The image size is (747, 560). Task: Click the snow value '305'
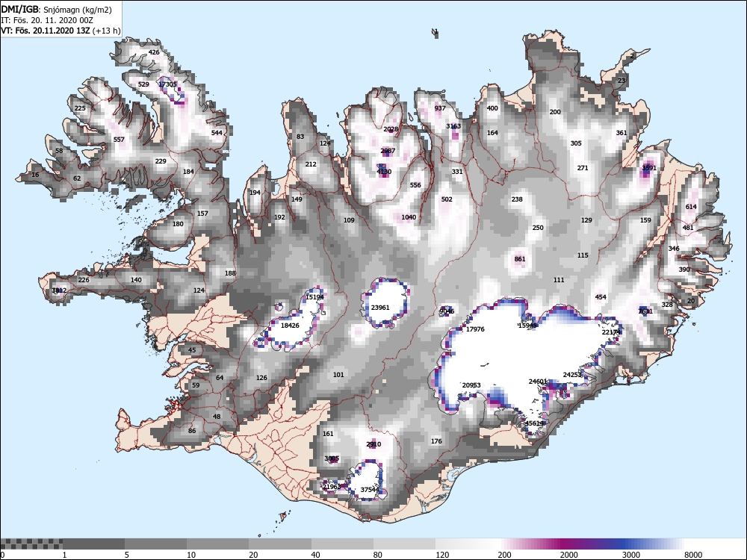576,143
